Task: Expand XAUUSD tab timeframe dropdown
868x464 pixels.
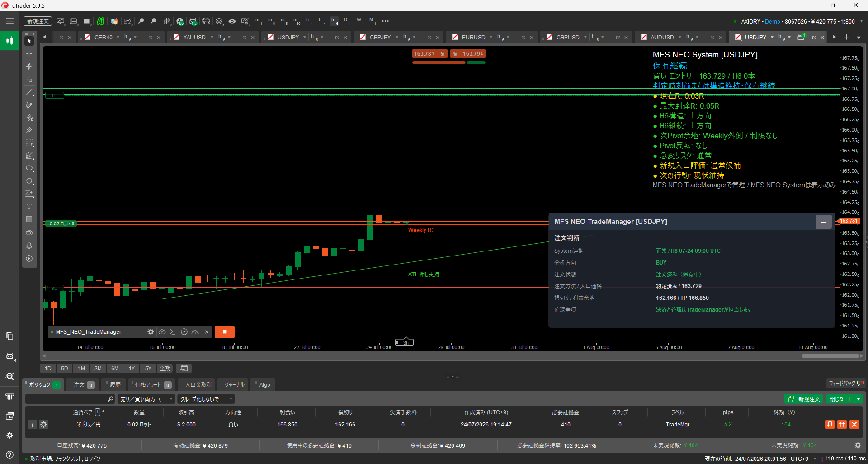Action: point(229,38)
